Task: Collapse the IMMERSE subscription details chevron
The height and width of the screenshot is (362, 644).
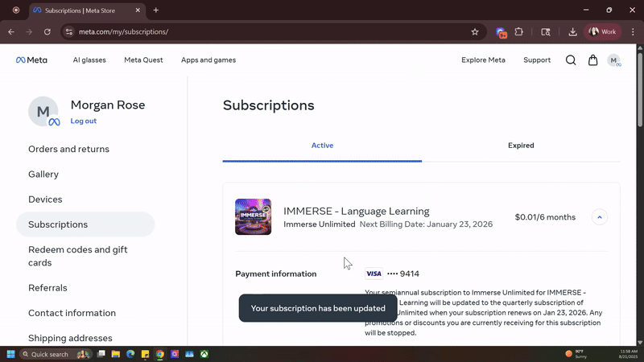Action: pyautogui.click(x=599, y=217)
